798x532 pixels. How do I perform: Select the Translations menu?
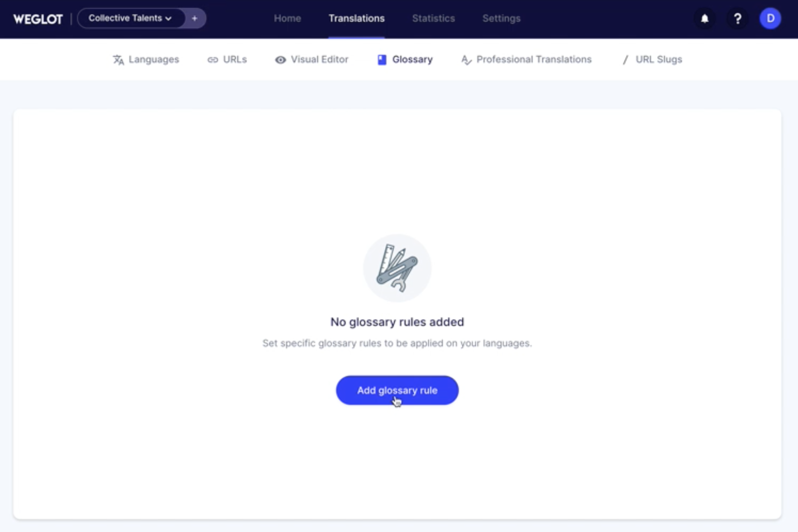356,18
